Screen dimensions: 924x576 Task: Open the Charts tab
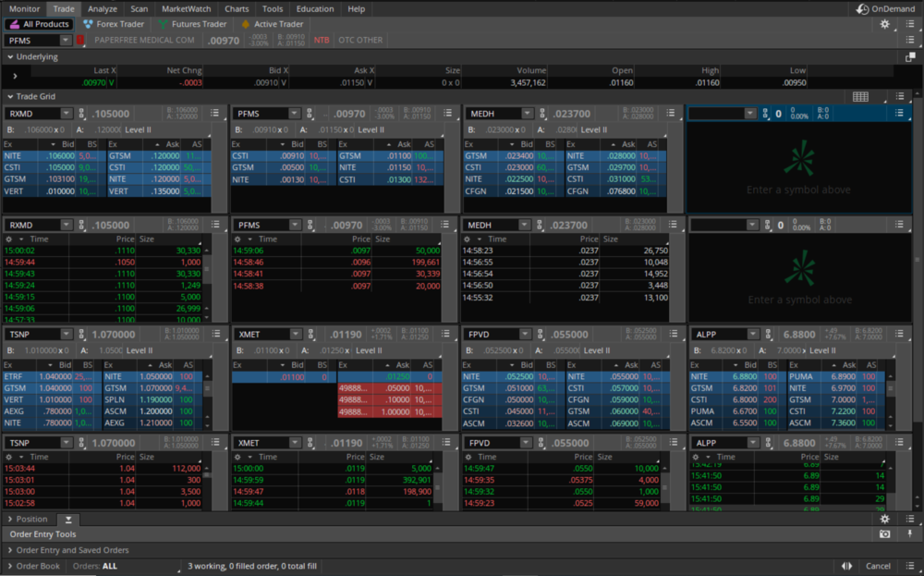tap(237, 8)
